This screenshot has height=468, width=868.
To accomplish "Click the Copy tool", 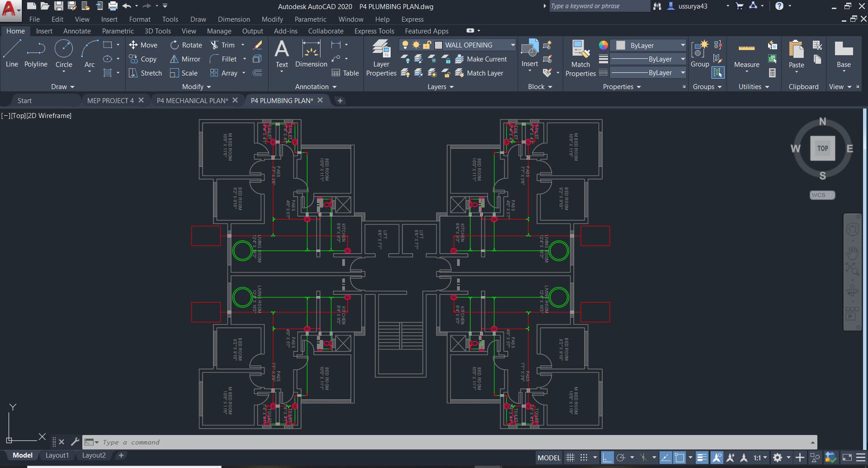I will pos(143,59).
